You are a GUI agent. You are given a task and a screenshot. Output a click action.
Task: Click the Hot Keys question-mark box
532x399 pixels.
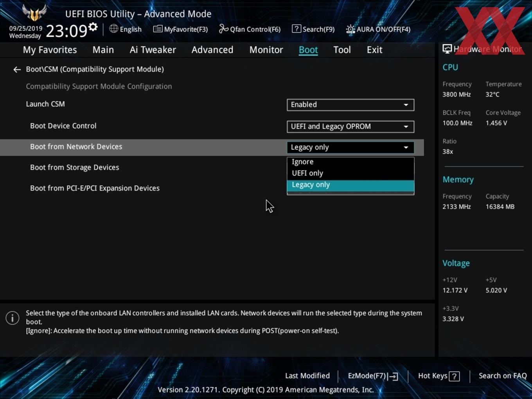click(454, 376)
